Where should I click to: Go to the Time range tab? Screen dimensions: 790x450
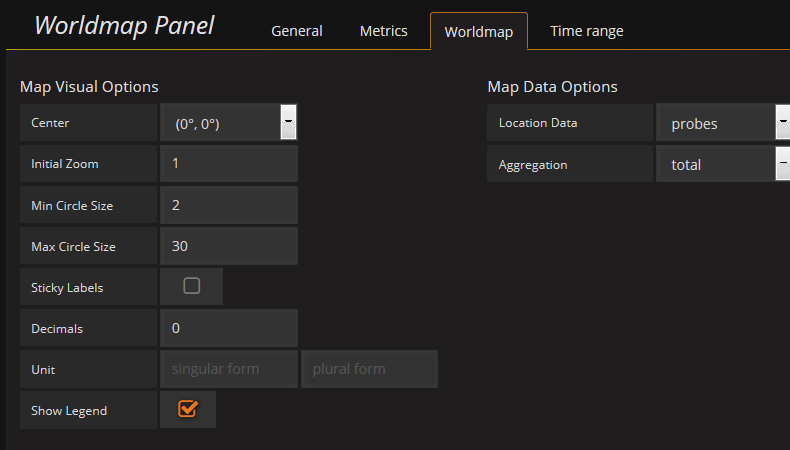click(586, 31)
